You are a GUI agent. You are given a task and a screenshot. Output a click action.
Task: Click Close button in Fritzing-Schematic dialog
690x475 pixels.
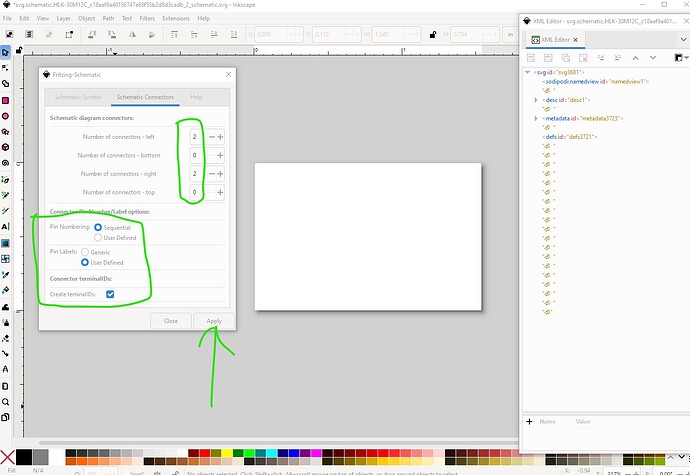(x=171, y=321)
